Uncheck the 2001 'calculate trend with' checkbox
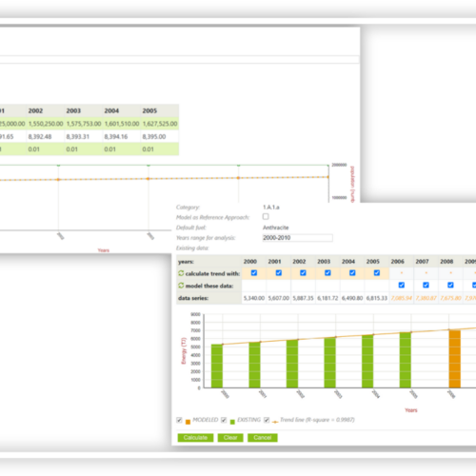 tap(279, 273)
